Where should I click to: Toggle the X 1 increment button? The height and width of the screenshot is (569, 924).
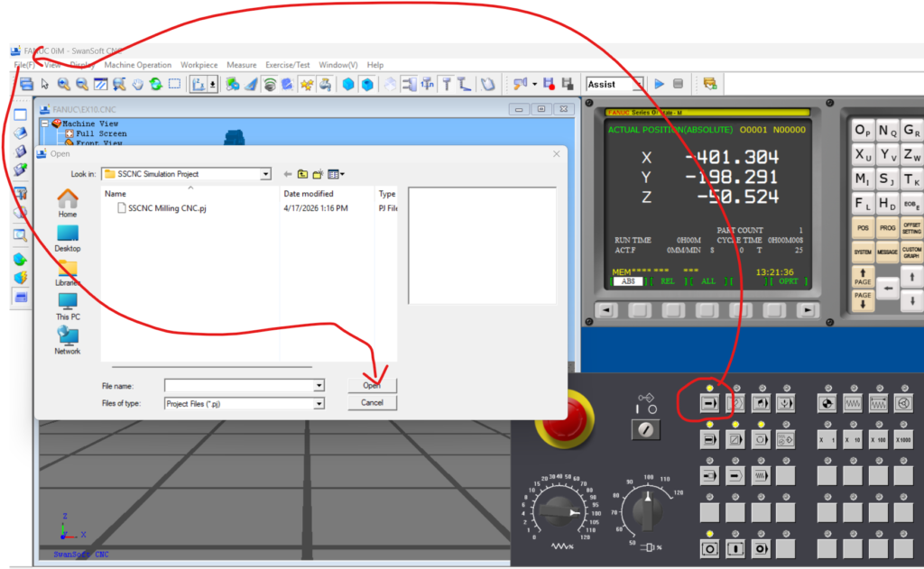pyautogui.click(x=826, y=440)
